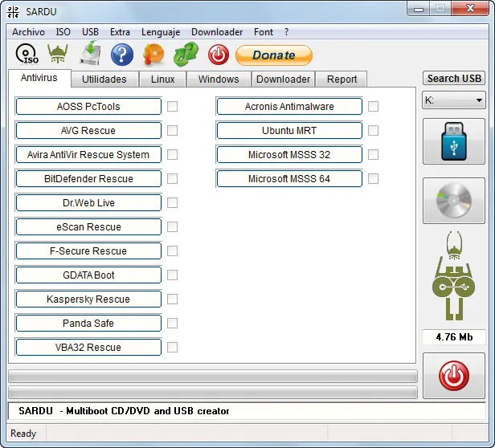Open the ? help menu

coord(286,32)
